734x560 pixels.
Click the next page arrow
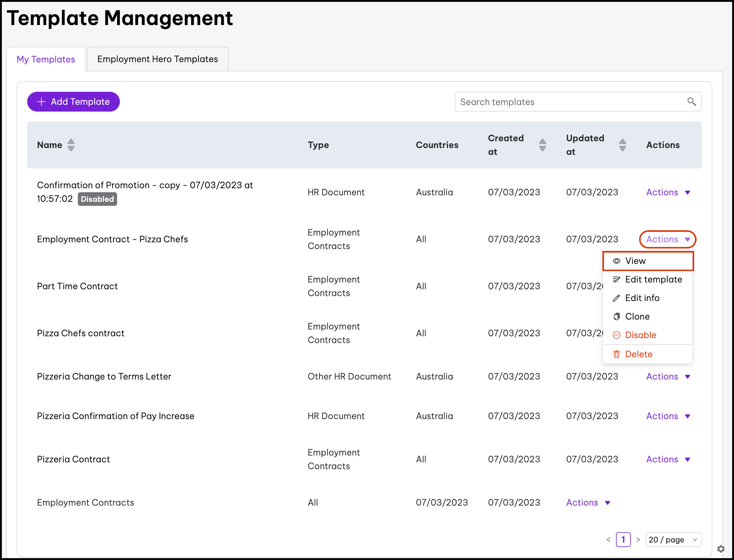(638, 539)
